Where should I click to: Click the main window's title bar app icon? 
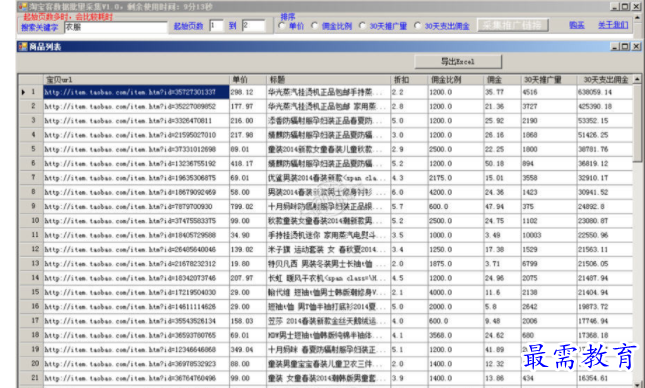(23, 6)
